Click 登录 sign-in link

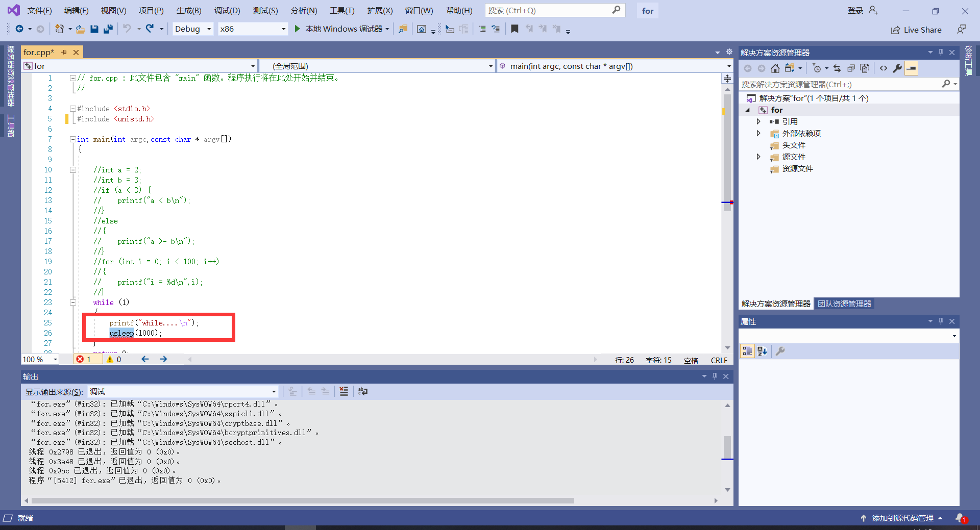pyautogui.click(x=855, y=10)
